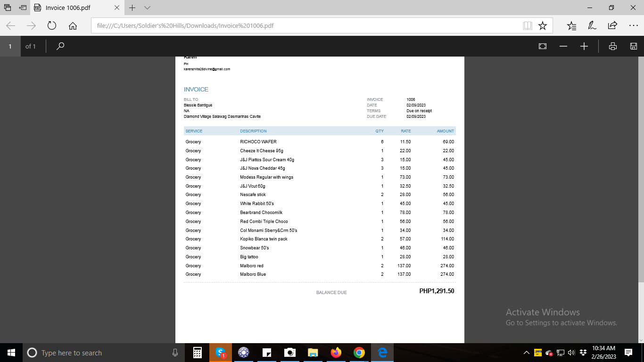The height and width of the screenshot is (362, 644).
Task: Go back to the previous page
Action: point(11,26)
